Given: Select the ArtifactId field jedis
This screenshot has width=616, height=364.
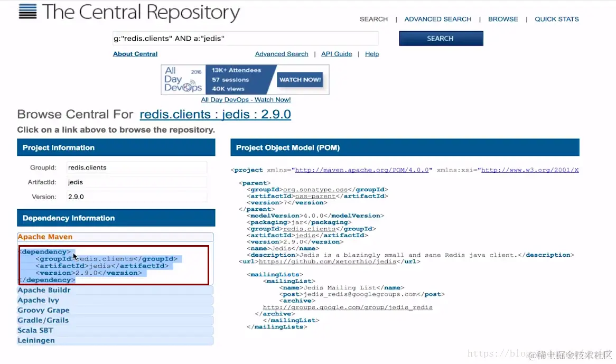Looking at the screenshot, I should [136, 182].
